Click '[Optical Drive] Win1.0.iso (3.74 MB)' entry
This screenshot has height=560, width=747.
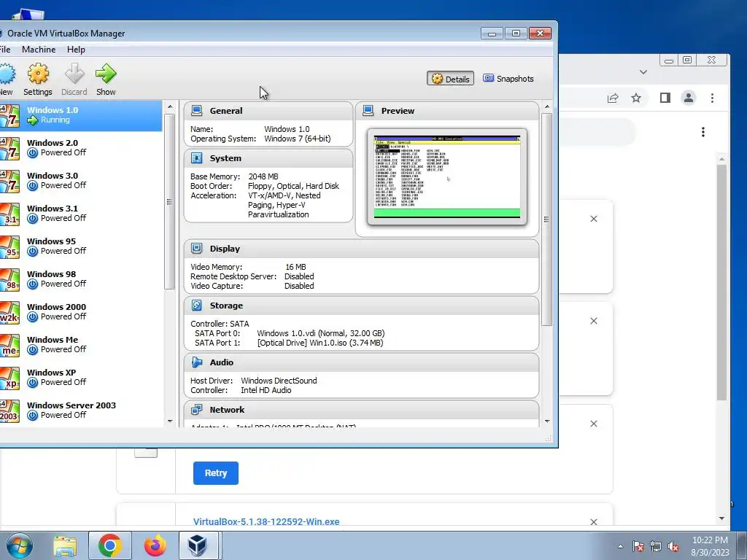point(320,343)
